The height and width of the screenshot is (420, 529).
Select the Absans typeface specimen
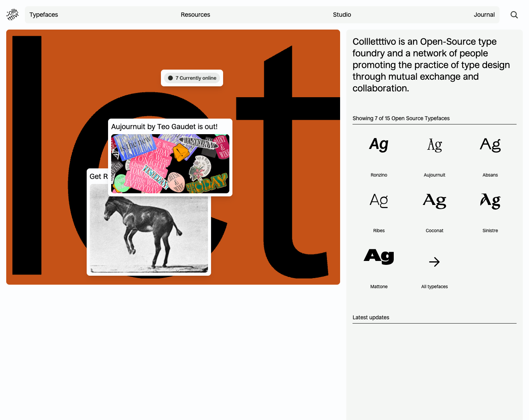pyautogui.click(x=490, y=154)
